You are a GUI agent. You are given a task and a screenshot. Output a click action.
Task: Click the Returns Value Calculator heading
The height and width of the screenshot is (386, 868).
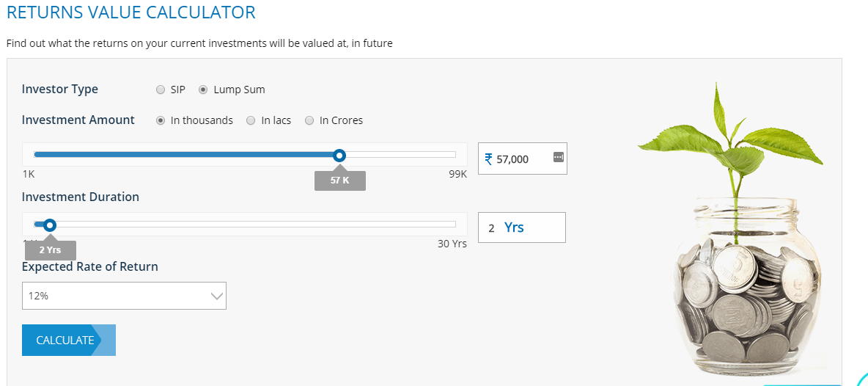131,12
